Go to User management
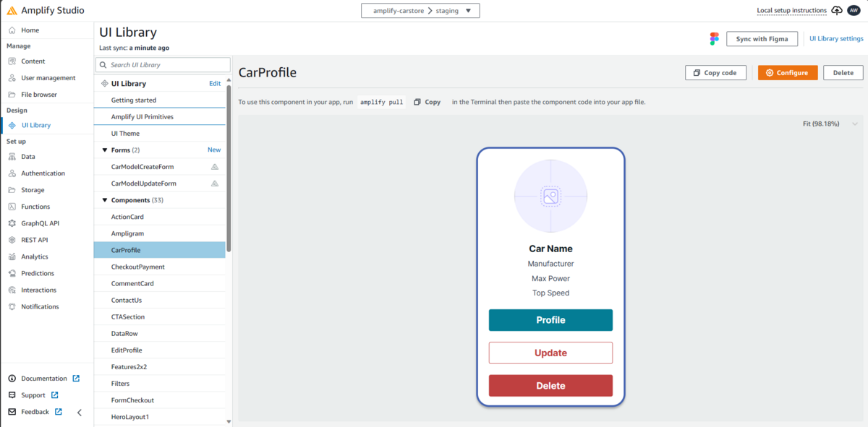 [47, 78]
